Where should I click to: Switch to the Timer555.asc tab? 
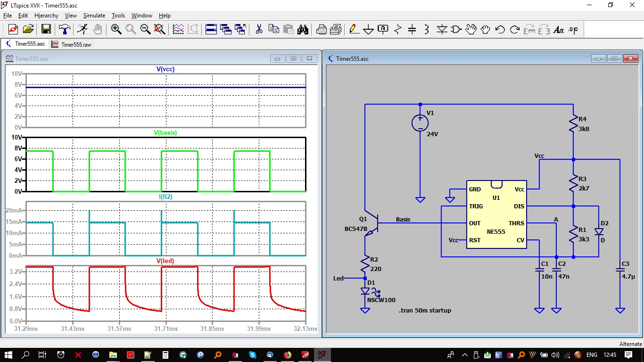25,44
